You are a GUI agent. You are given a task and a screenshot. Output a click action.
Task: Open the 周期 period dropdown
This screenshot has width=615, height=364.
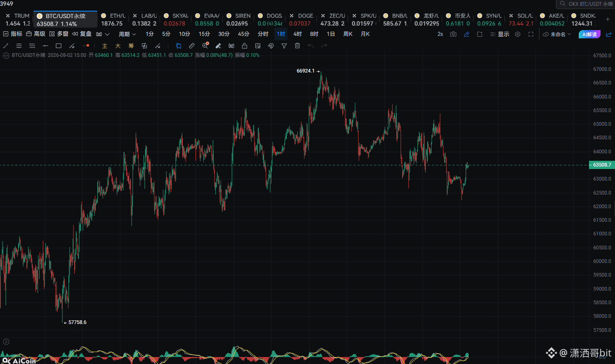click(127, 34)
